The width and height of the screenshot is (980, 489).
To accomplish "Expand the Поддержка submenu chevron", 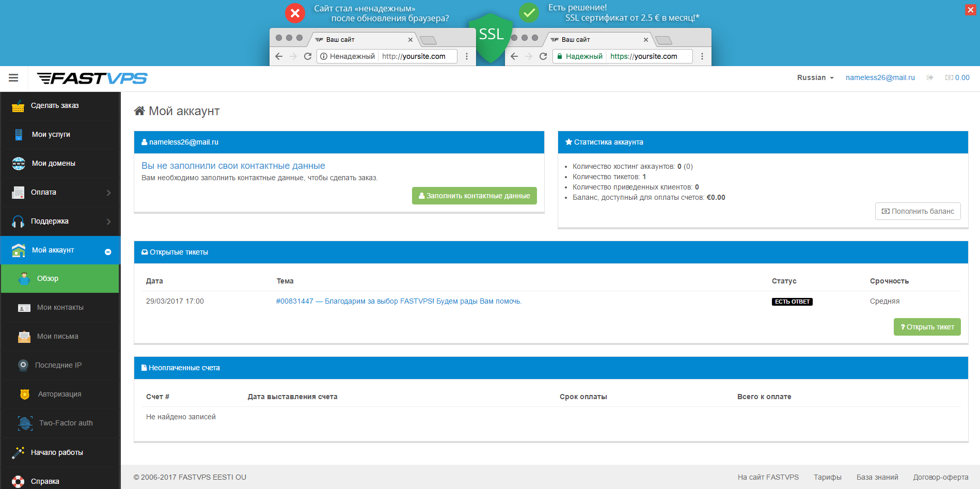I will [108, 221].
